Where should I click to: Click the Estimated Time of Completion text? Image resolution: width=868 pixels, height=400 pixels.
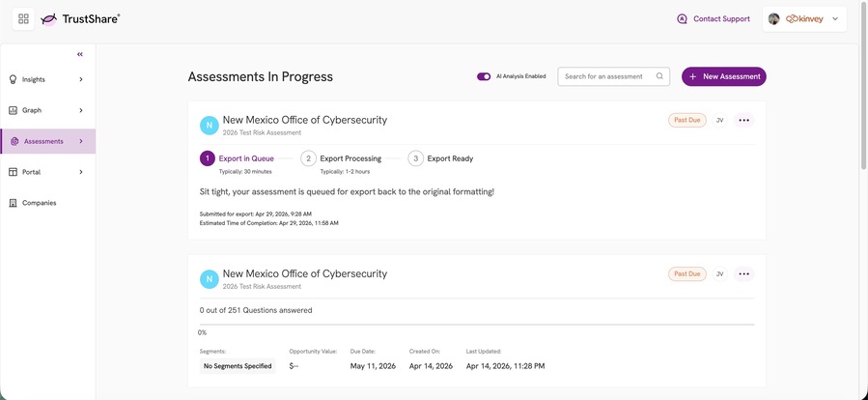coord(269,223)
